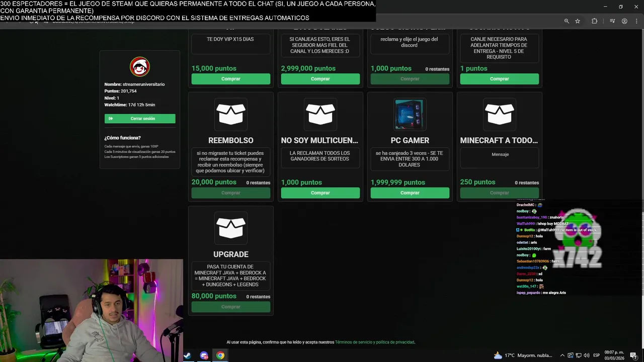Click the UPGRADE box icon
The height and width of the screenshot is (362, 644).
tap(231, 228)
